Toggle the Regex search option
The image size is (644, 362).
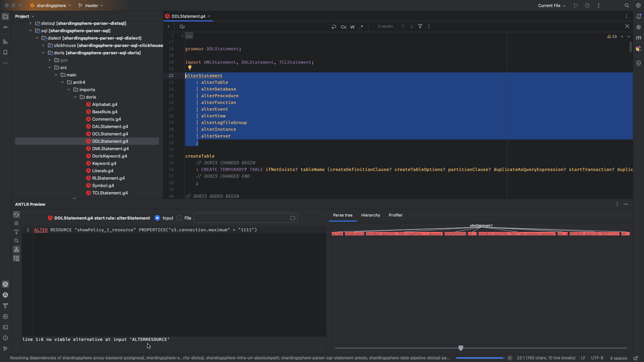[x=361, y=27]
